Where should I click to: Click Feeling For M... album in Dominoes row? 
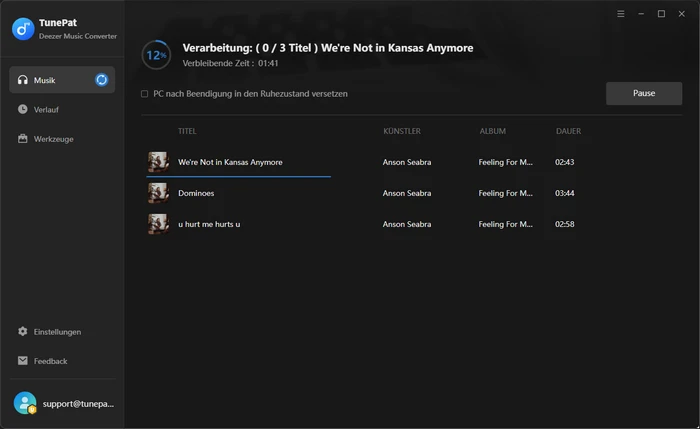click(505, 193)
